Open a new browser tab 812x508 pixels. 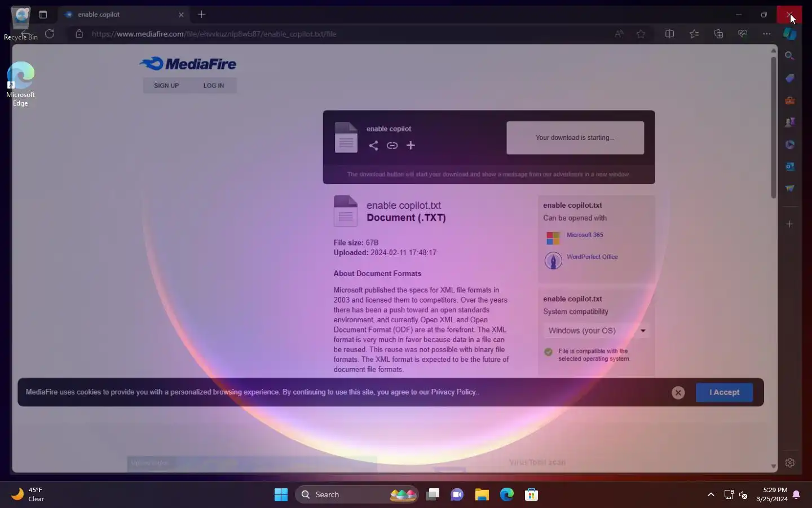point(202,15)
